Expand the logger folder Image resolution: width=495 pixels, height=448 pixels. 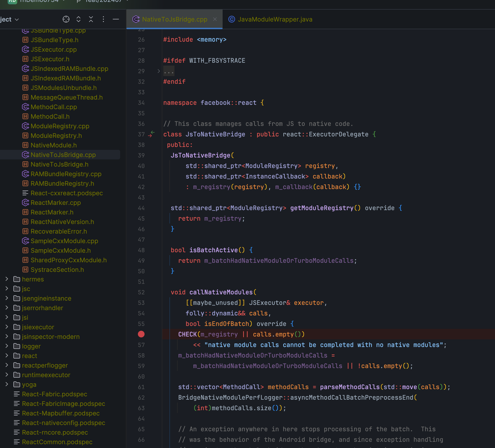(x=7, y=346)
